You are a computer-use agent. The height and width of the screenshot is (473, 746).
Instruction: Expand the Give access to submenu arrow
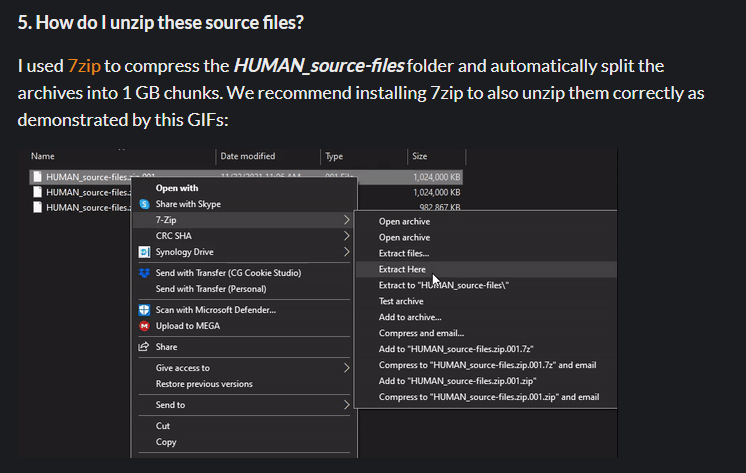click(x=346, y=368)
